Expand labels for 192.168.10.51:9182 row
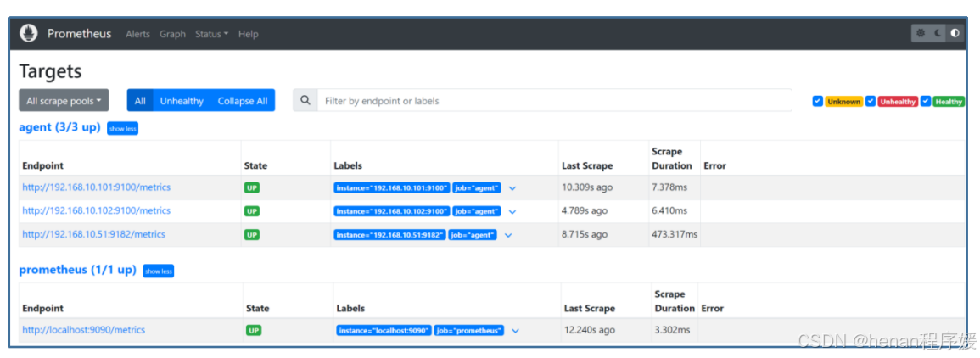The image size is (980, 358). click(508, 236)
